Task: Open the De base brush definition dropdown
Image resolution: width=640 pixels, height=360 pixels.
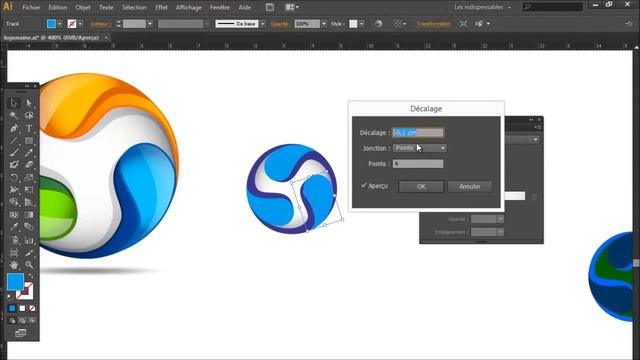Action: click(x=262, y=24)
